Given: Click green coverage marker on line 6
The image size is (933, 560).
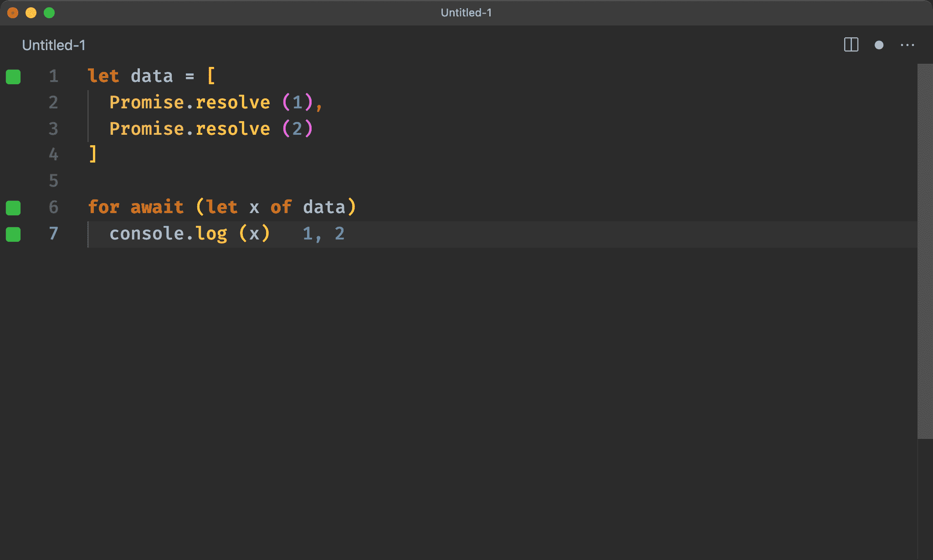Looking at the screenshot, I should coord(13,208).
